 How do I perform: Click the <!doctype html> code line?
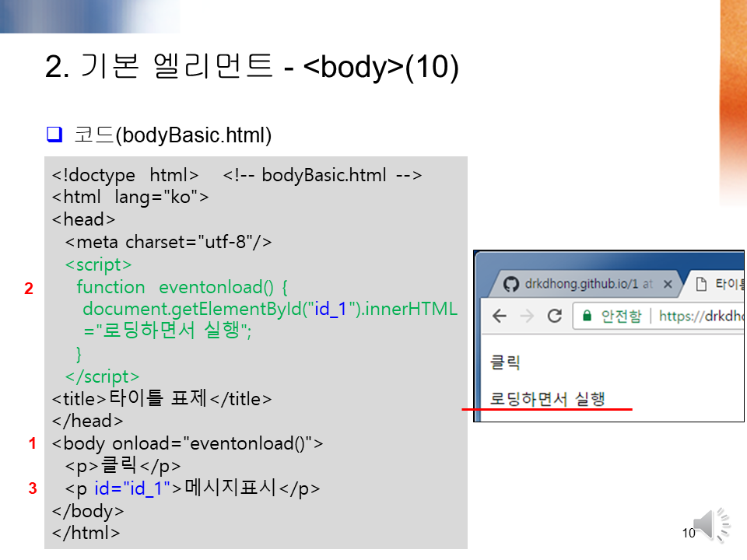125,175
